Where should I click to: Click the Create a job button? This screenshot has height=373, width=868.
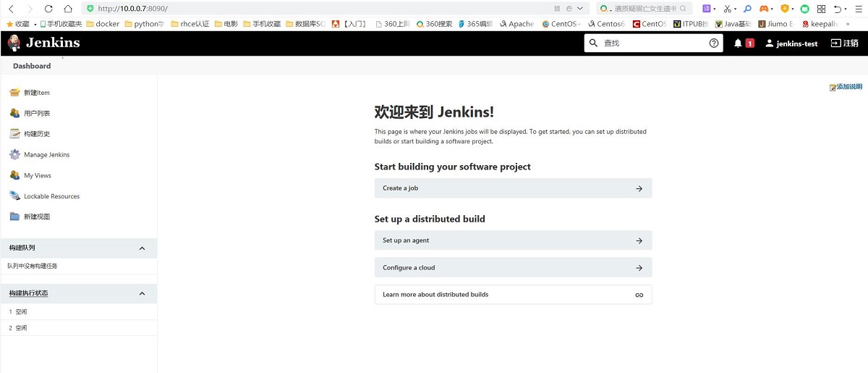tap(513, 188)
